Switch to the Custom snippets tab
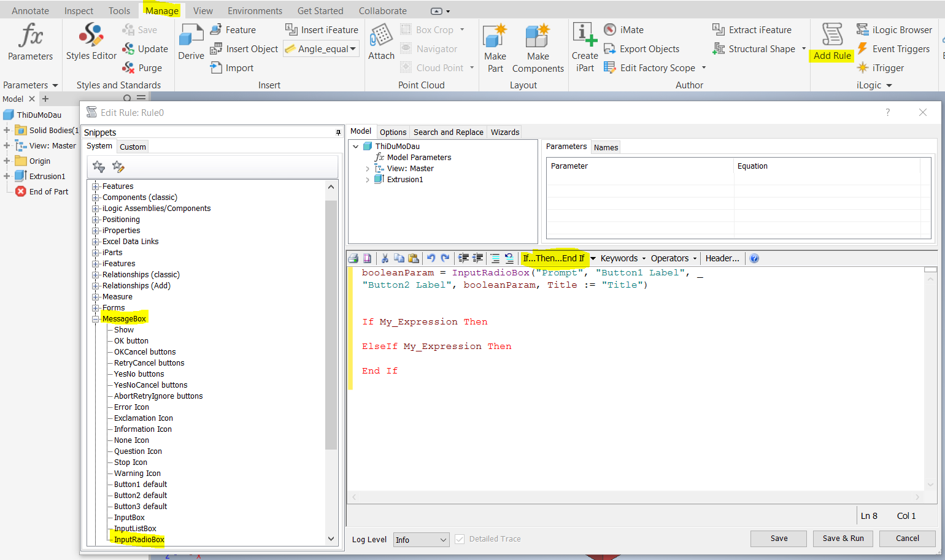 point(133,147)
